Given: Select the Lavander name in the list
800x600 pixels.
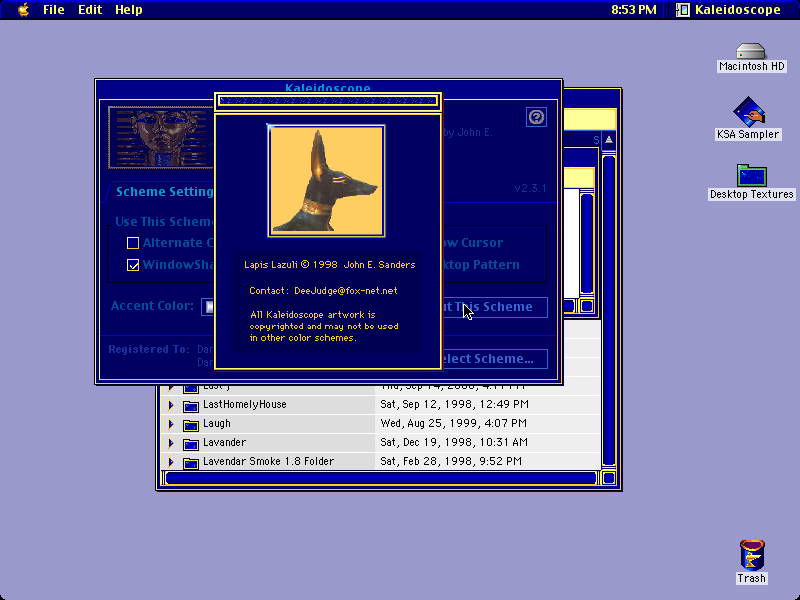Looking at the screenshot, I should tap(224, 442).
